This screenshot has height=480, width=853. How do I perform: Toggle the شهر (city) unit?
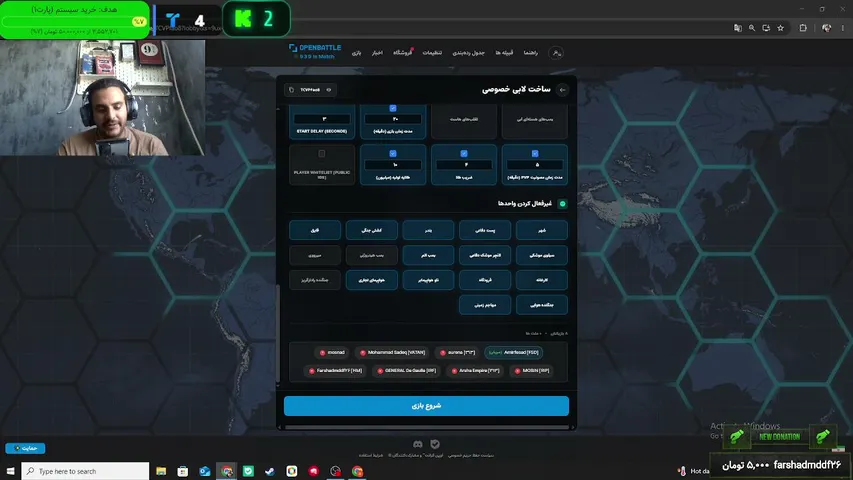[542, 230]
